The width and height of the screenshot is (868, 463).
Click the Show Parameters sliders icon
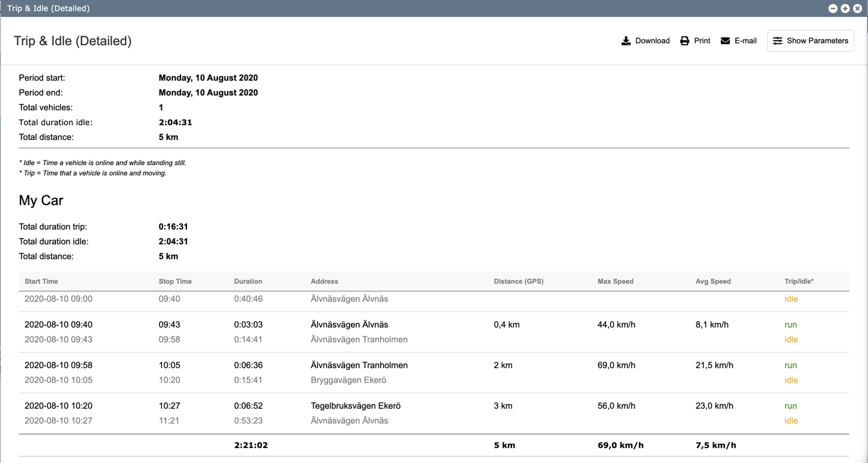click(778, 41)
